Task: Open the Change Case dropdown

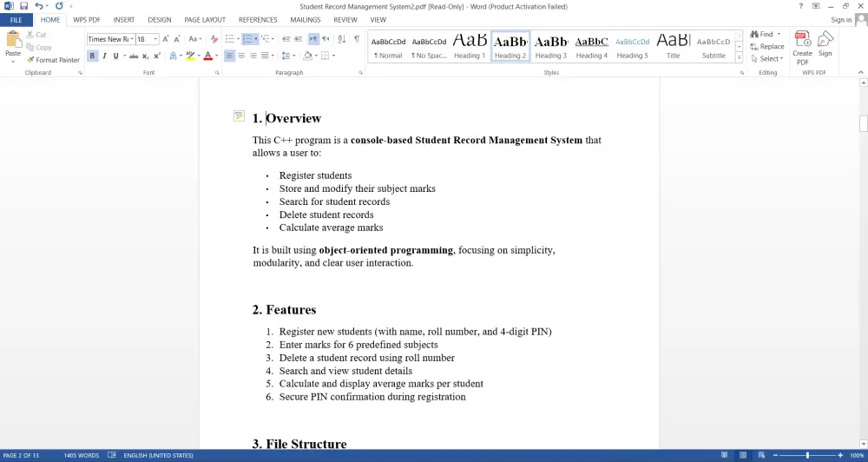Action: point(194,39)
